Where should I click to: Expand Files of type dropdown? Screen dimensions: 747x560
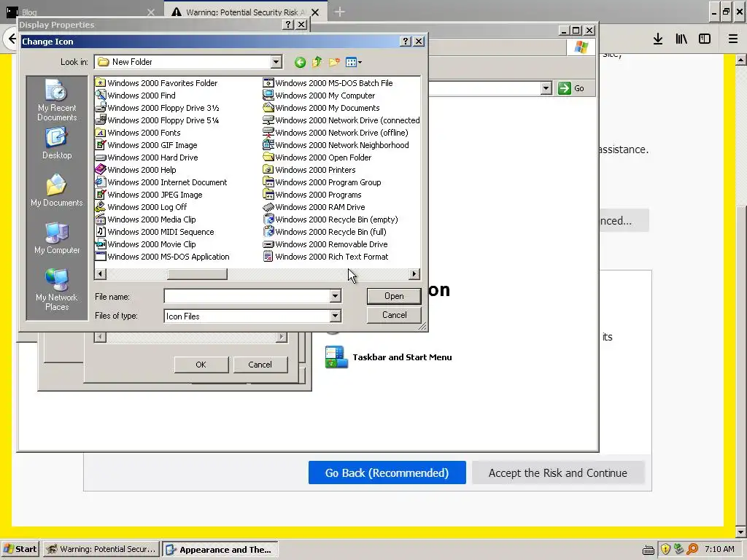tap(336, 316)
